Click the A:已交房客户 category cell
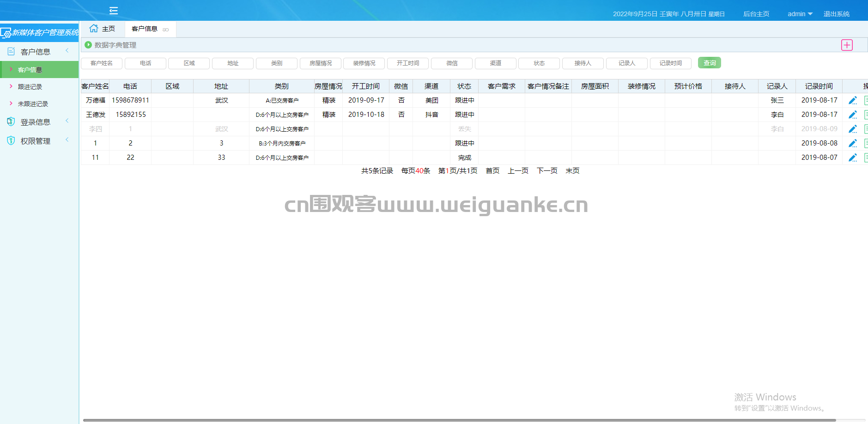The image size is (868, 424). tap(282, 100)
